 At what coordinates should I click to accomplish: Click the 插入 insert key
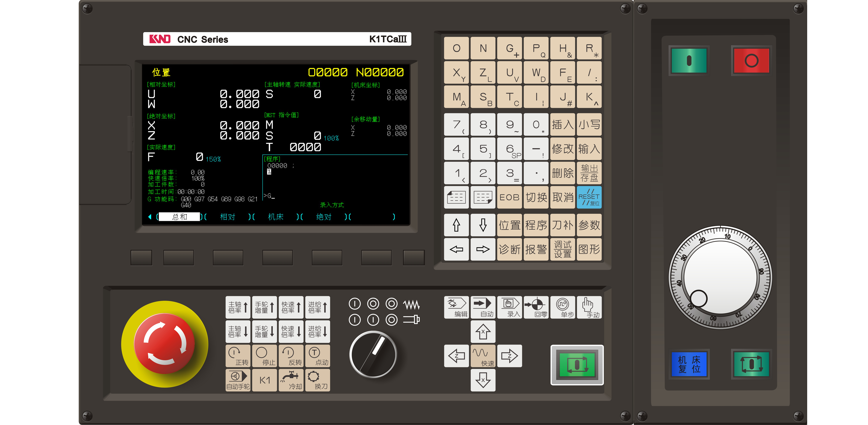coord(563,125)
